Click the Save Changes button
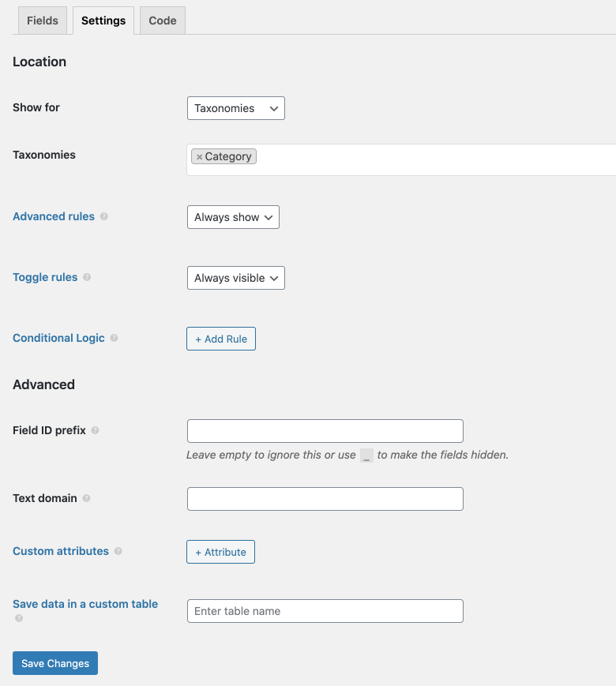 (x=55, y=663)
